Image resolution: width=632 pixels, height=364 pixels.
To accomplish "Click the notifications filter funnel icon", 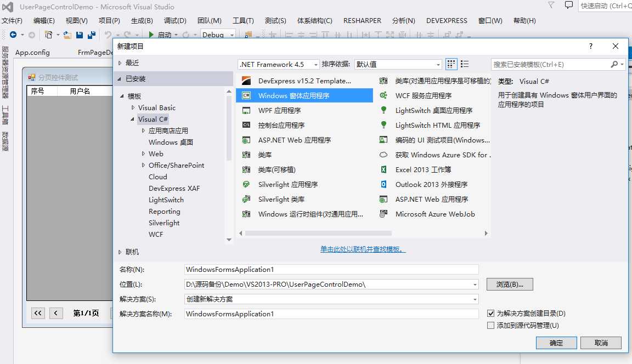I will pyautogui.click(x=551, y=5).
